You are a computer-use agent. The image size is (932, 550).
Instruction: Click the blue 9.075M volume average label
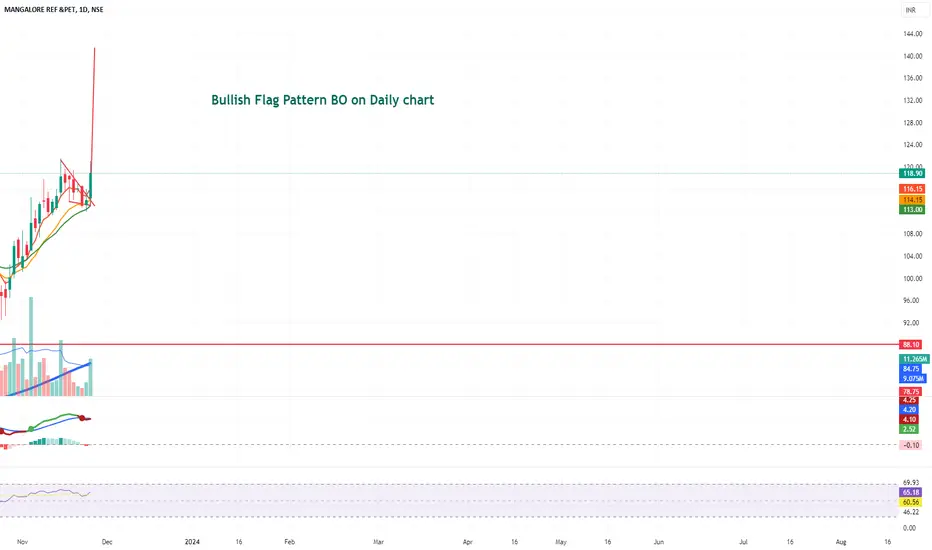click(x=913, y=379)
